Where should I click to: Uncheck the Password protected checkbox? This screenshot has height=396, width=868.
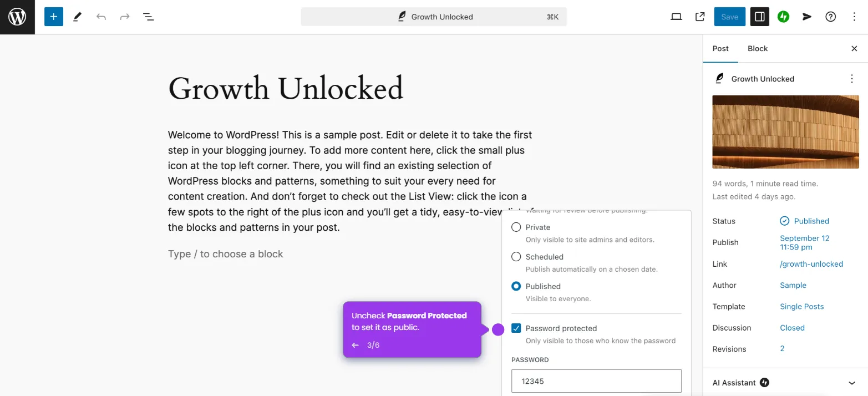tap(516, 328)
